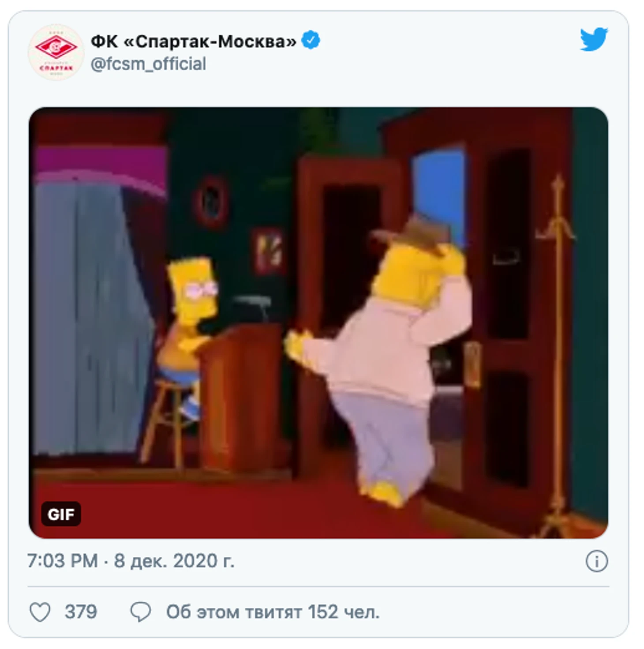Viewport: 644px width, 649px height.
Task: Like the tweet with the heart icon
Action: pyautogui.click(x=40, y=612)
